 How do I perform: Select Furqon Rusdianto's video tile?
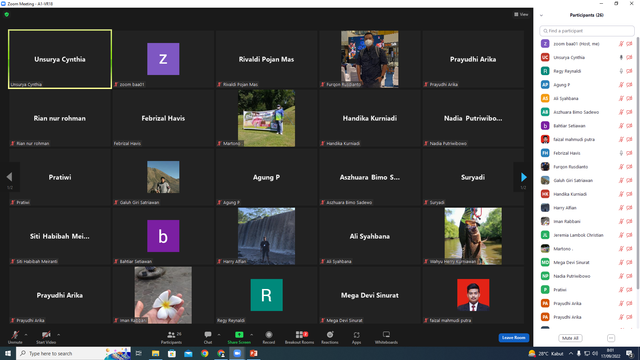(370, 59)
